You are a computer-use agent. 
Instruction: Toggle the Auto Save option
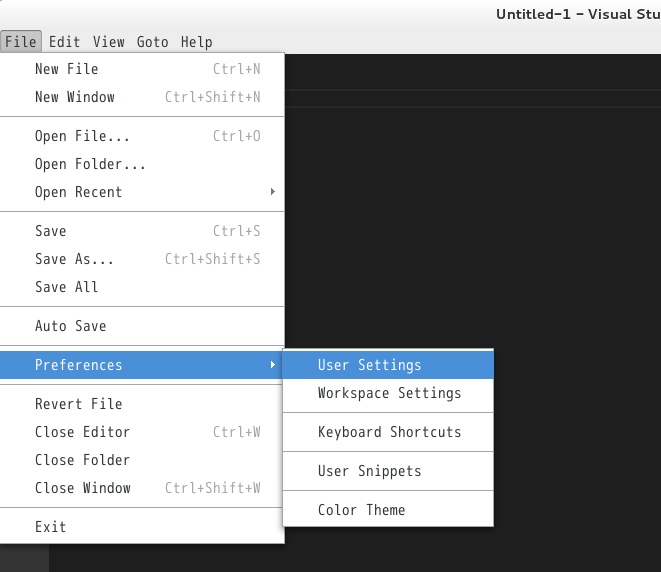pos(70,326)
